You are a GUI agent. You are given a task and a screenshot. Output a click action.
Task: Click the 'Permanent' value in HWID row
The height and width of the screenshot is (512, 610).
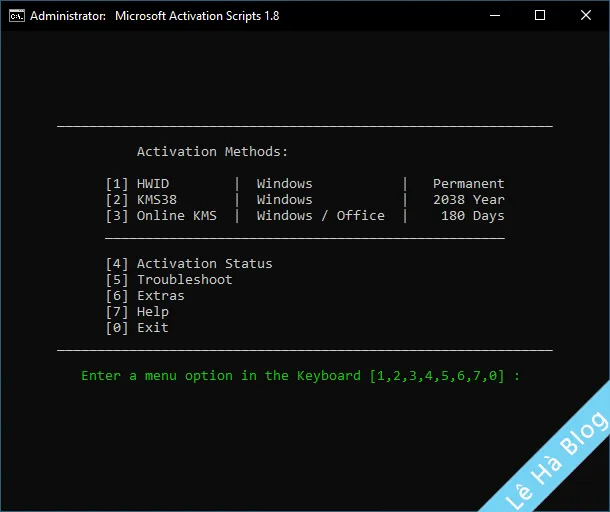point(468,184)
